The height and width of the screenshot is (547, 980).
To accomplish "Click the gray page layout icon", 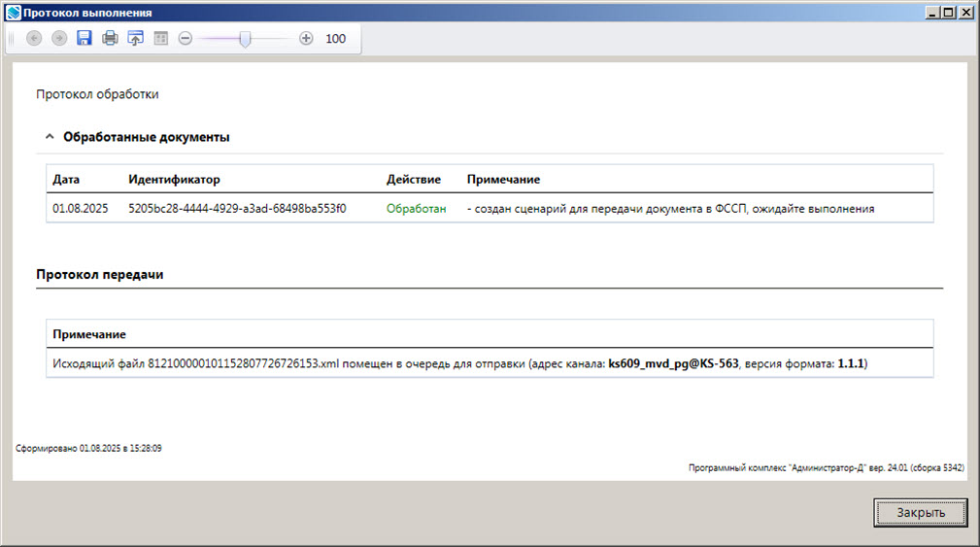I will pyautogui.click(x=160, y=39).
